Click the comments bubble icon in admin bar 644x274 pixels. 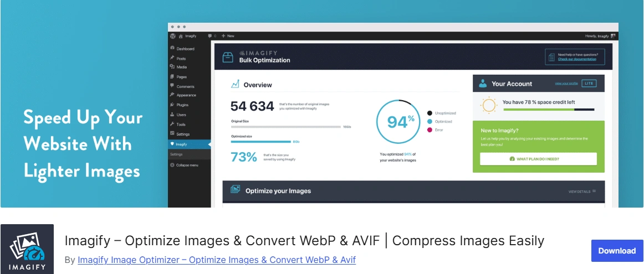click(210, 36)
